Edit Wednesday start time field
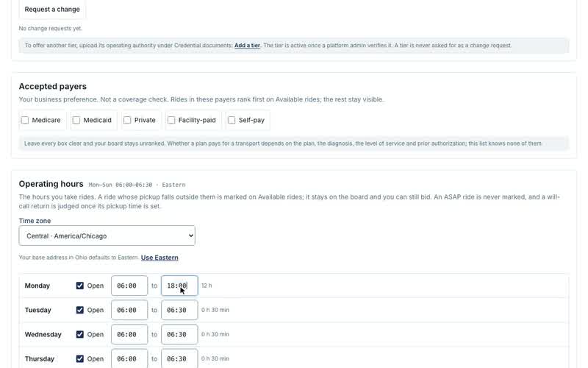 click(129, 335)
